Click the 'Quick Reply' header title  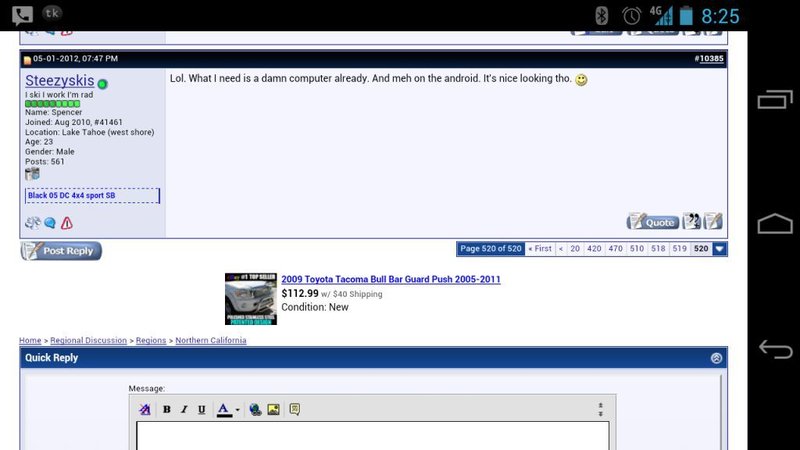point(52,358)
